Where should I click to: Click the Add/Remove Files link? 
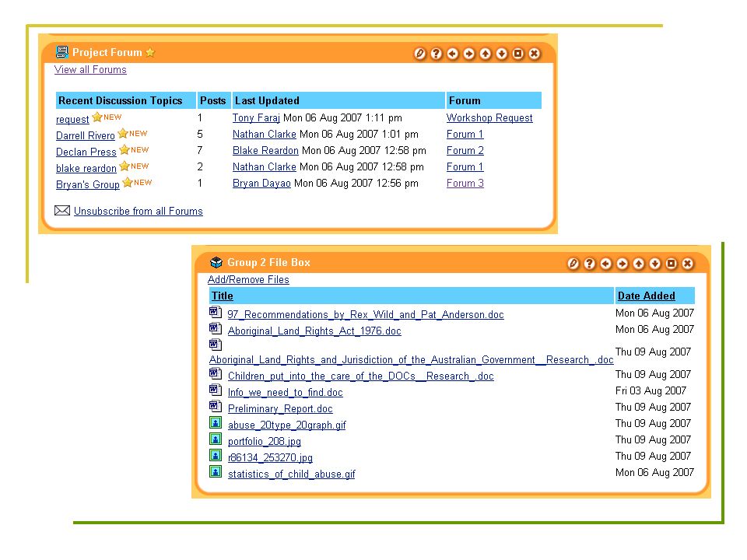248,279
